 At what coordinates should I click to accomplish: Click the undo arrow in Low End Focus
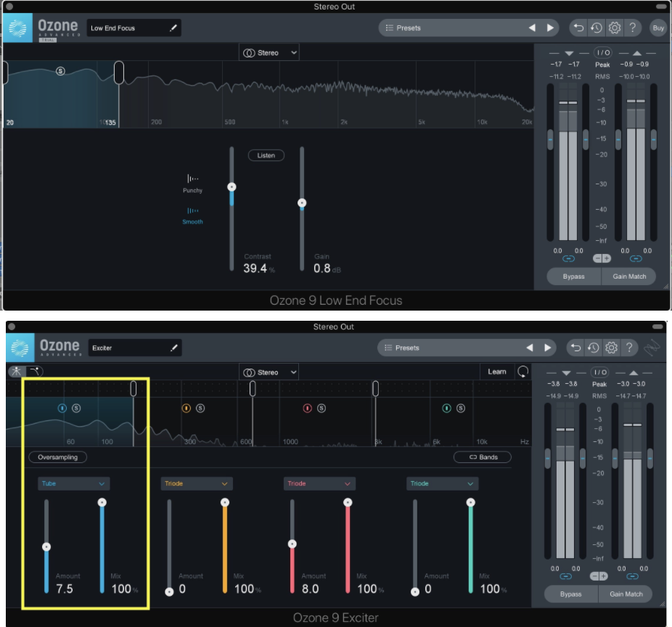[578, 28]
